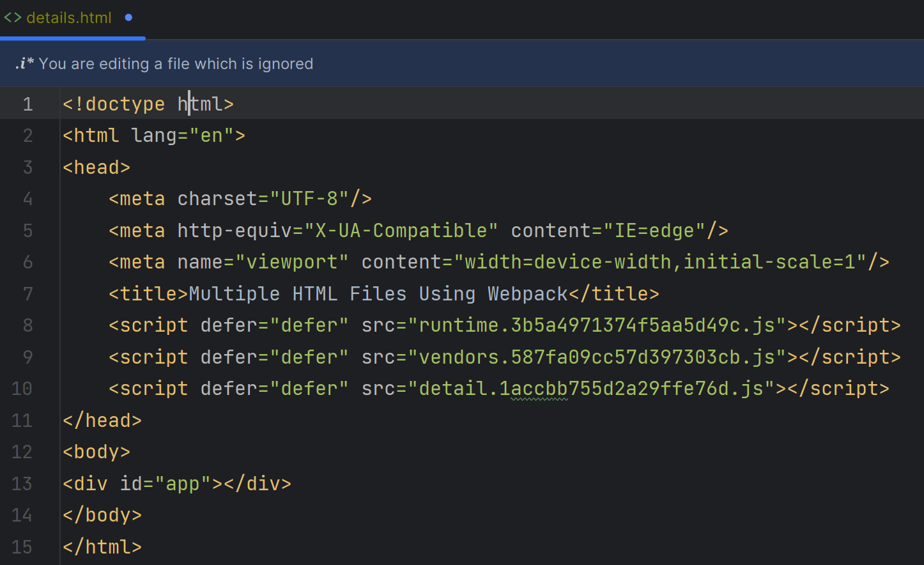Click line number 8 in the gutter
Image resolution: width=924 pixels, height=565 pixels.
(x=27, y=325)
